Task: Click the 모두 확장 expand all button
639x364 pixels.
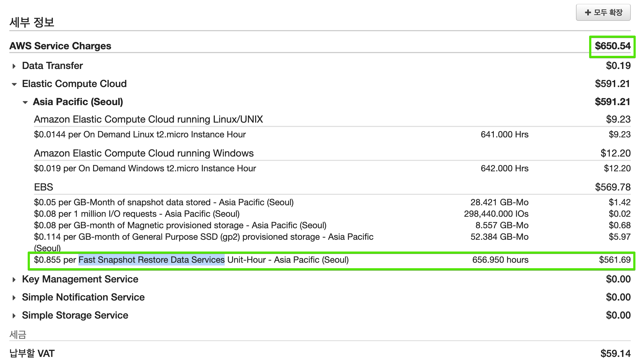Action: click(603, 12)
